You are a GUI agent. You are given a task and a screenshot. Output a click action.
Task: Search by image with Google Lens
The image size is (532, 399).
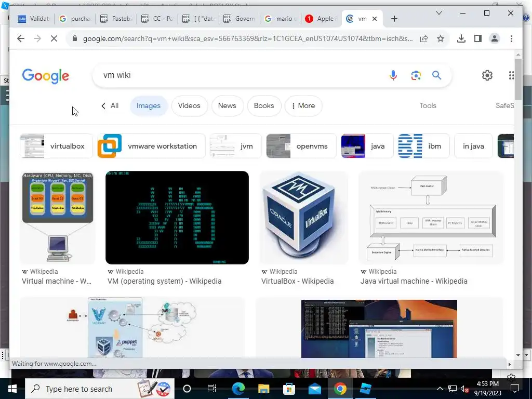tap(416, 75)
